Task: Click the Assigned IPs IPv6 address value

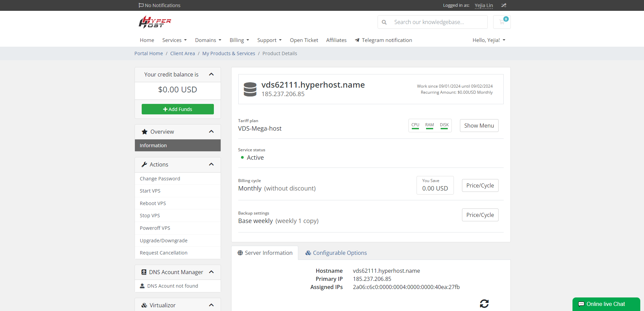Action: click(x=406, y=287)
